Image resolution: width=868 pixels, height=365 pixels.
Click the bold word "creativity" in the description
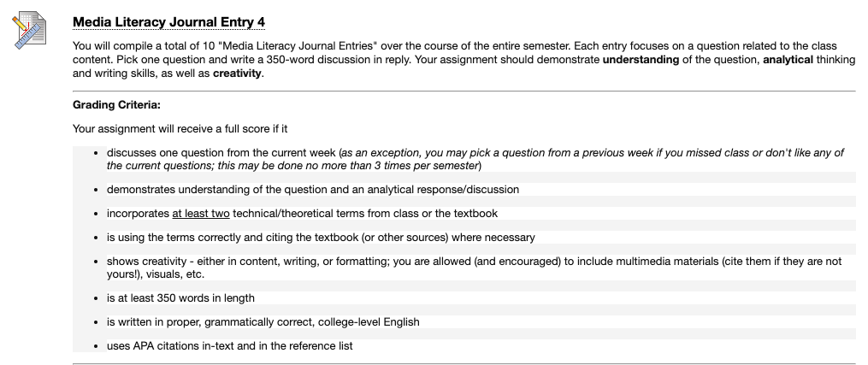(237, 73)
